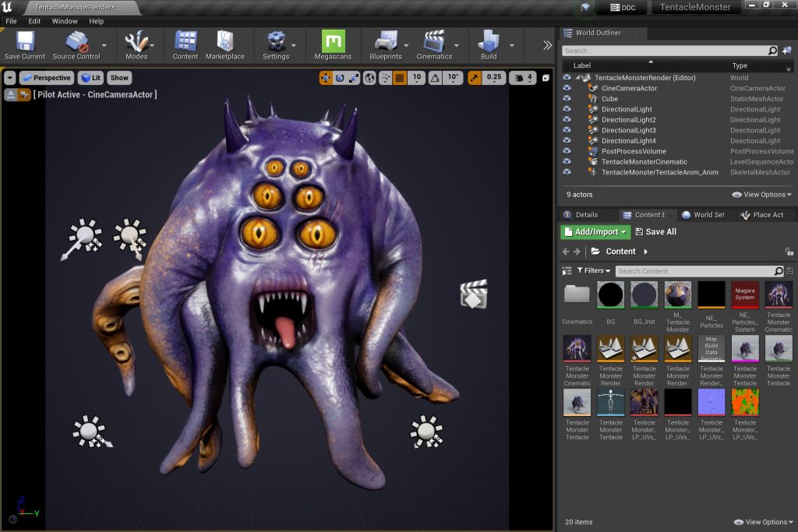Click the Modes toolbar icon
This screenshot has height=532, width=798.
pyautogui.click(x=136, y=45)
